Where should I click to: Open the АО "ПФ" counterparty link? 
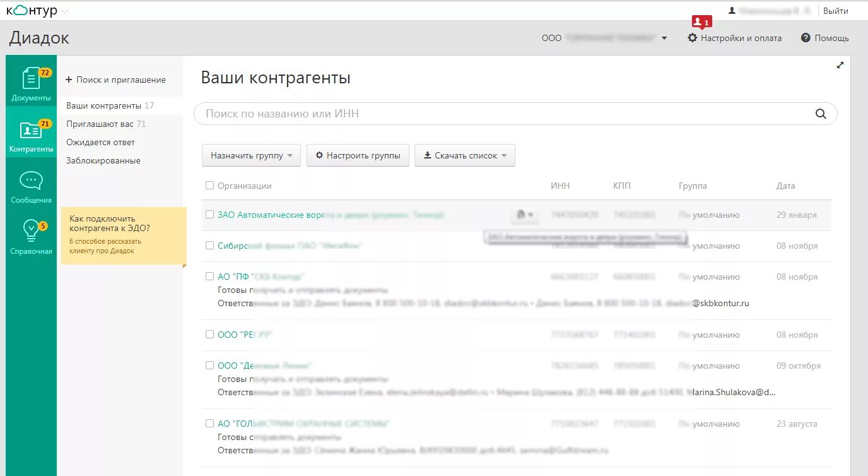coord(261,277)
